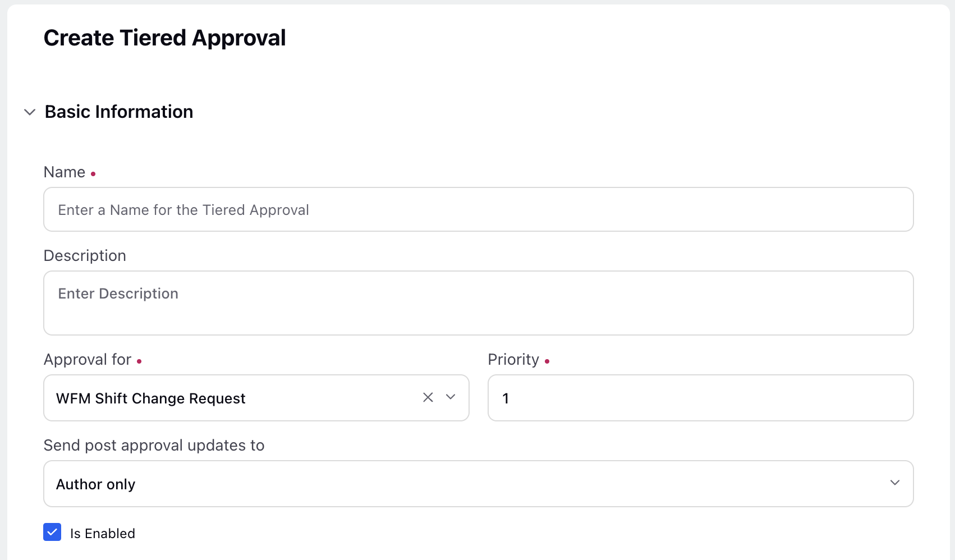The width and height of the screenshot is (955, 560).
Task: Open the Send post approval updates combo box
Action: pos(479,484)
